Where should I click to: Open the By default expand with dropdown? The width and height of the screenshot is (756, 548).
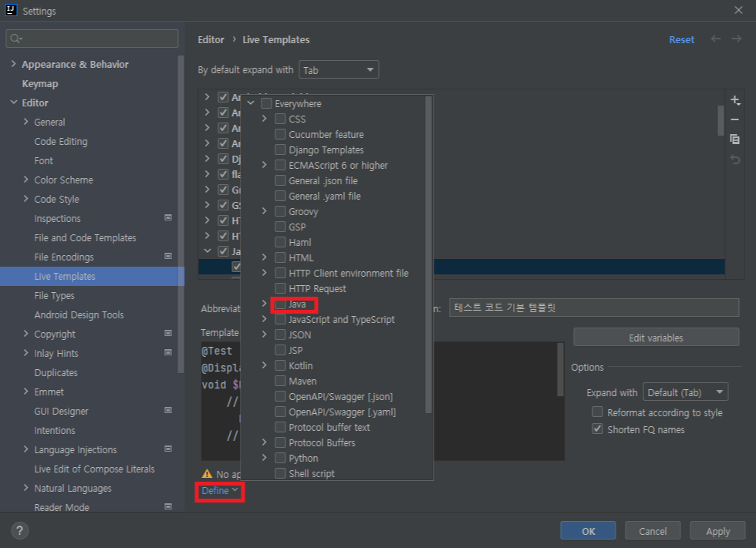click(339, 70)
